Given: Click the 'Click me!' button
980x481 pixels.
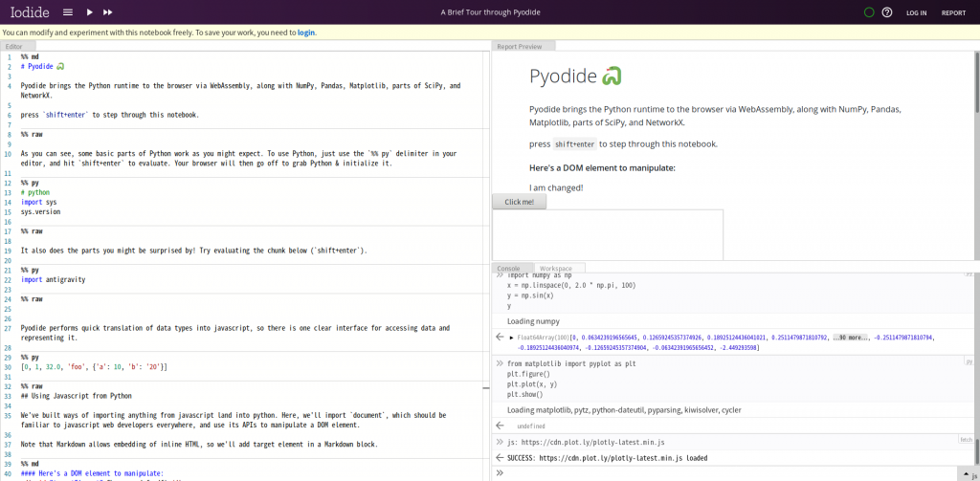Looking at the screenshot, I should coord(520,202).
